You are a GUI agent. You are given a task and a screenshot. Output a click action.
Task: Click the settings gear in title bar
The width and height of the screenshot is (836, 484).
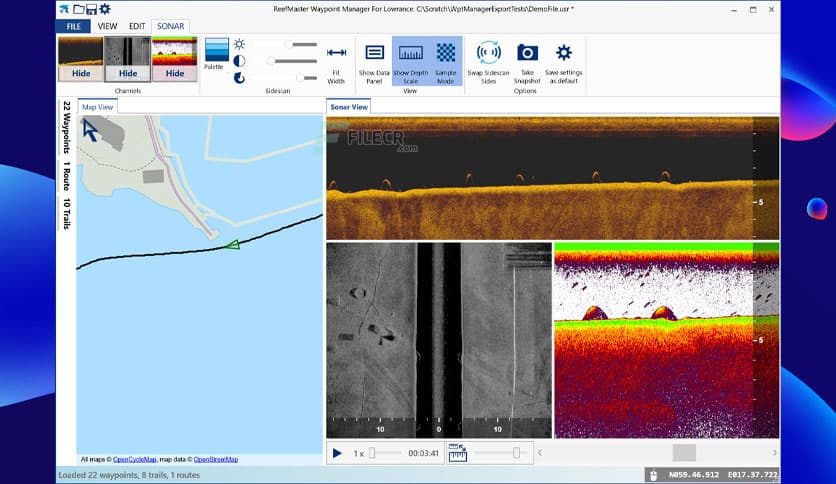pyautogui.click(x=105, y=9)
